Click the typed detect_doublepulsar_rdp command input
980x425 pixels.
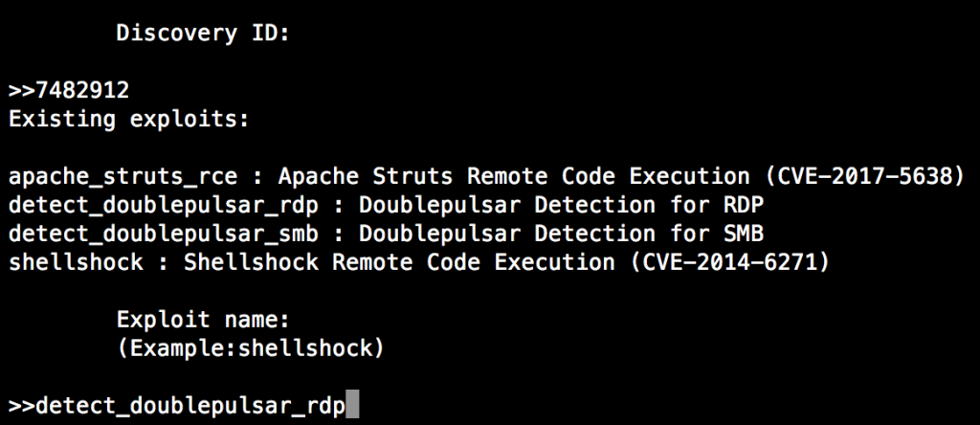click(x=190, y=407)
